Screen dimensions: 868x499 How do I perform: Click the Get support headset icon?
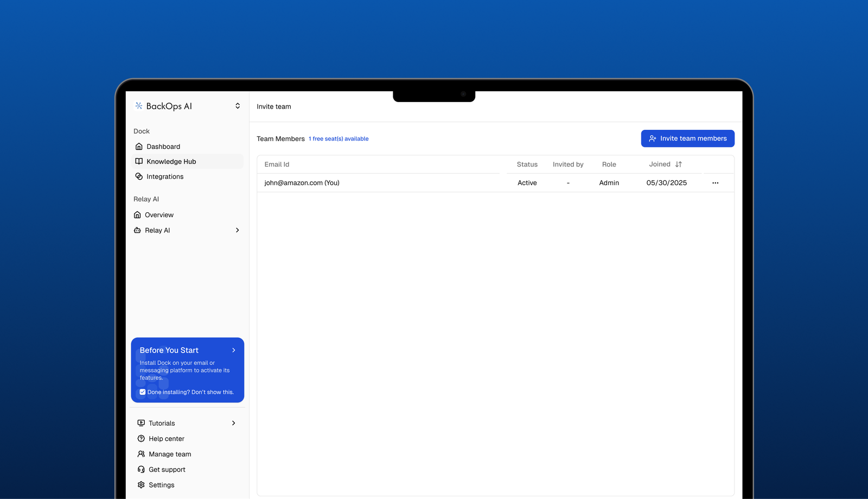click(x=141, y=470)
